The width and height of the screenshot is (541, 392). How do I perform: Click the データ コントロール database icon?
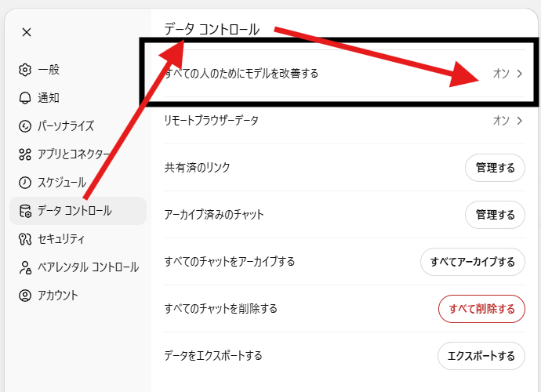coord(25,211)
